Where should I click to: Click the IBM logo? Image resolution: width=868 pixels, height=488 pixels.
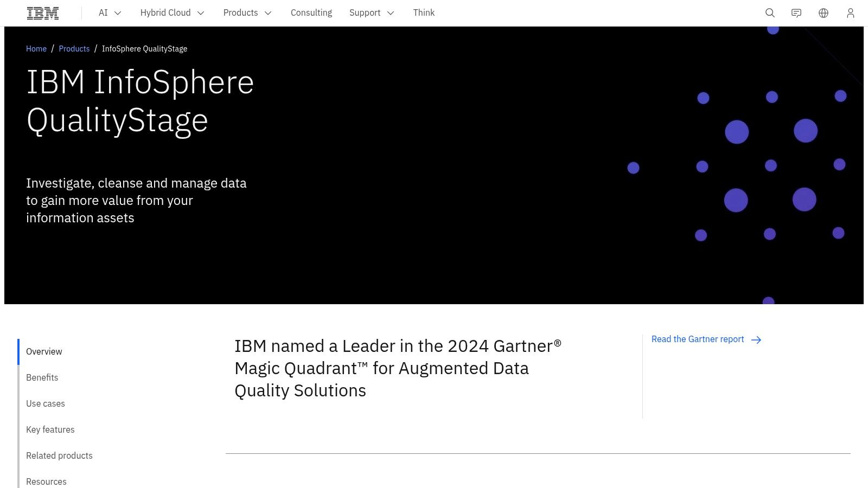pyautogui.click(x=43, y=13)
